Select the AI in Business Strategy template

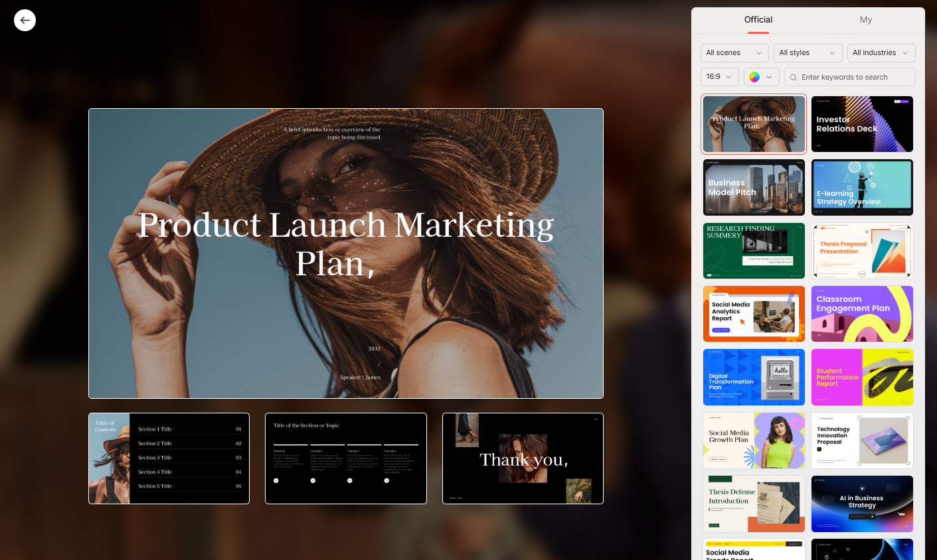[862, 504]
